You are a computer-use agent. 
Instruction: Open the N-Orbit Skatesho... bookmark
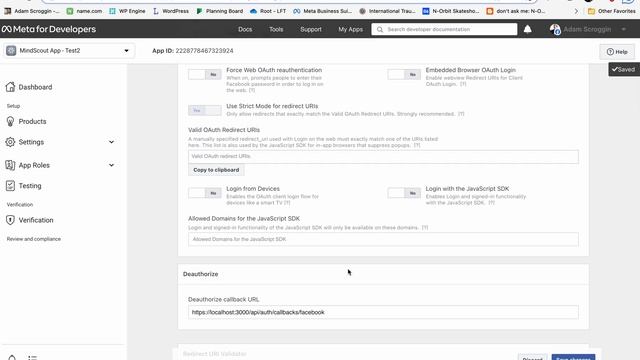[451, 11]
